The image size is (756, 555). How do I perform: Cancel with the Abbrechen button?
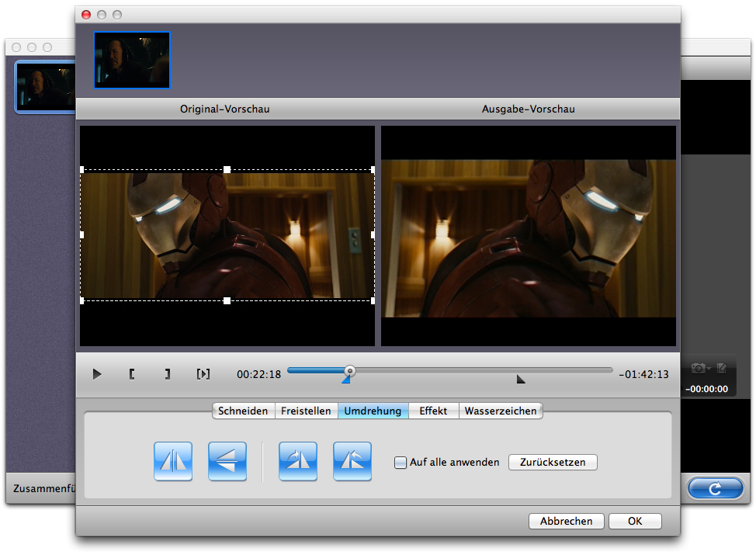tap(566, 522)
